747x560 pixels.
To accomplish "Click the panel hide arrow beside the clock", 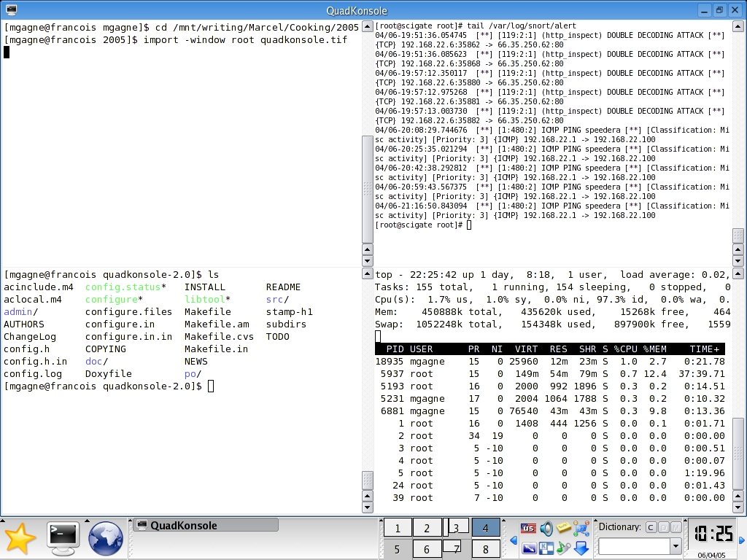I will point(743,540).
